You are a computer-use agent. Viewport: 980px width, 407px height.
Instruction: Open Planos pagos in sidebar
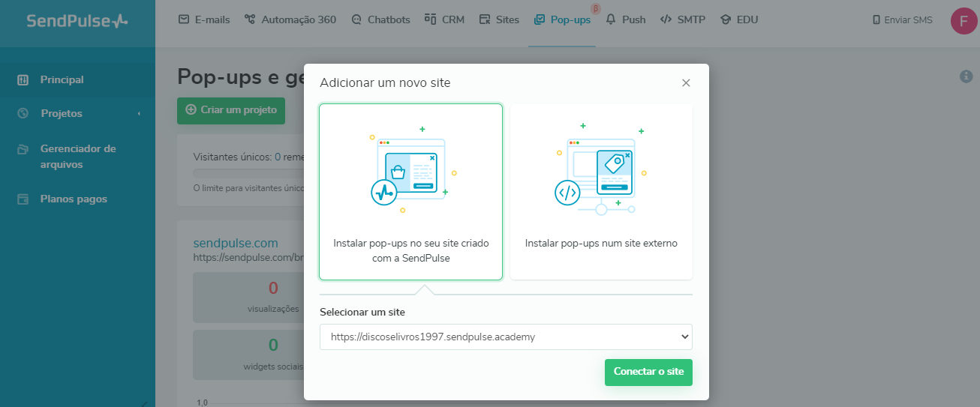[74, 199]
